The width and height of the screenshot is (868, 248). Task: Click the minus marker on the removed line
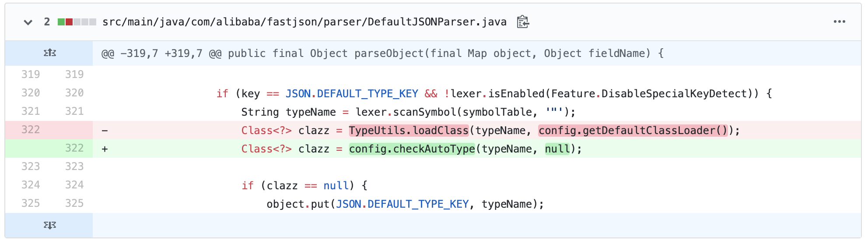(105, 131)
